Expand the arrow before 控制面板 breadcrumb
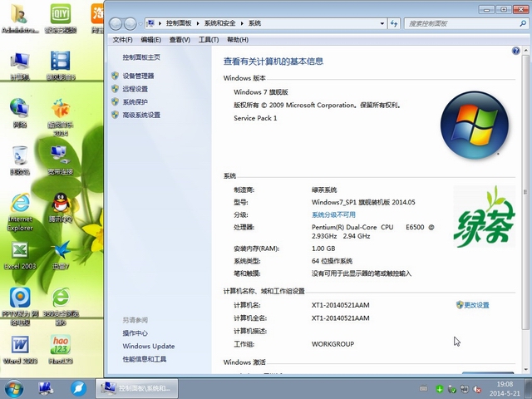532x399 pixels. click(x=160, y=23)
